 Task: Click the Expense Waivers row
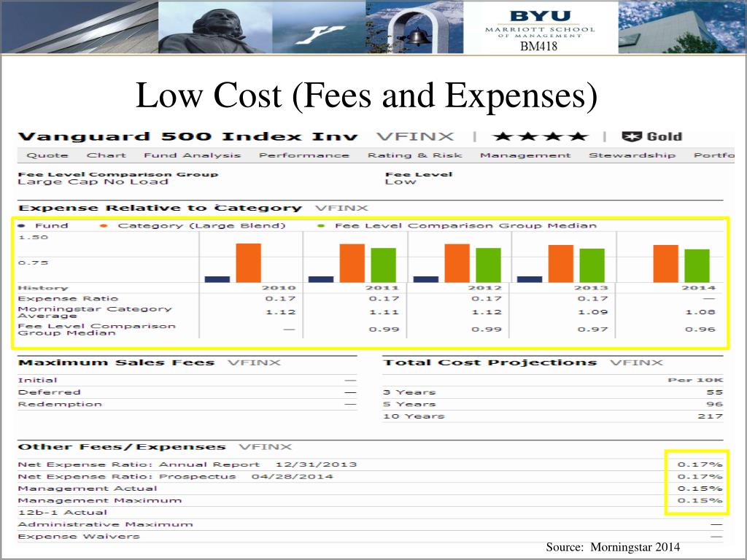coord(370,536)
